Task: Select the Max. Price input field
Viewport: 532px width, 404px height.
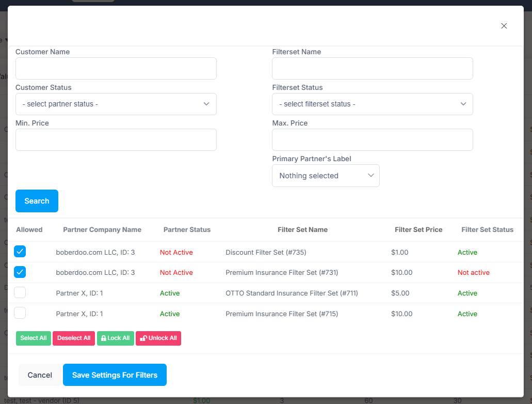Action: pyautogui.click(x=372, y=139)
